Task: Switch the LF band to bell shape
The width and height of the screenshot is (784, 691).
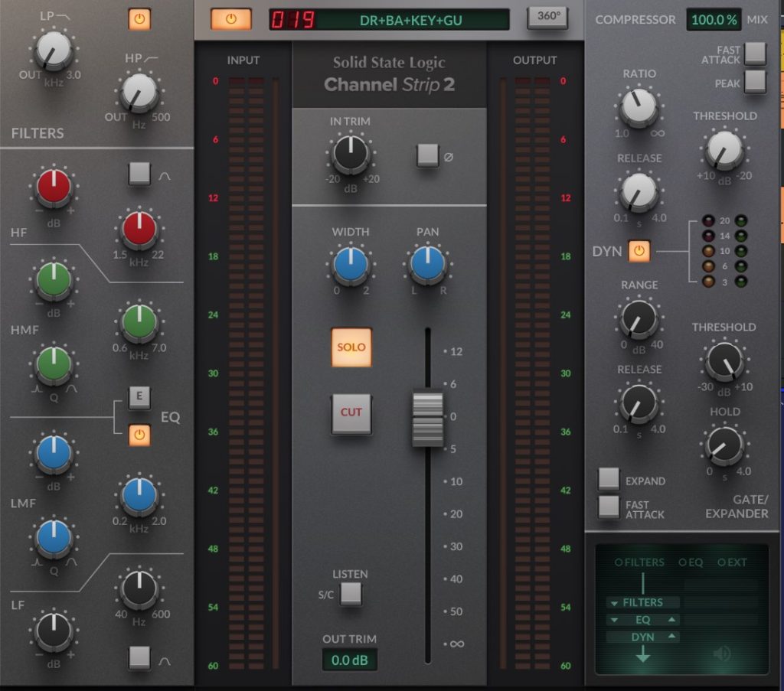Action: pos(139,657)
